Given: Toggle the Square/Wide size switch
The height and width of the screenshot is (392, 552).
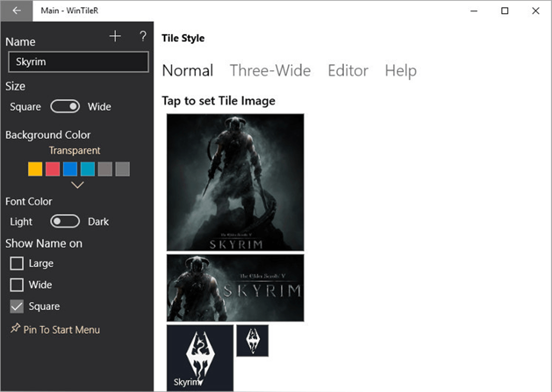Looking at the screenshot, I should coord(65,106).
